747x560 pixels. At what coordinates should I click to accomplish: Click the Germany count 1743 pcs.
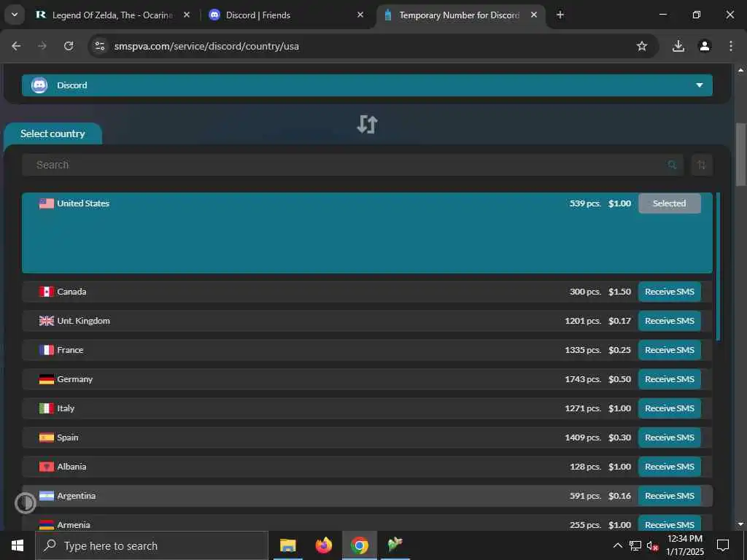pos(583,379)
